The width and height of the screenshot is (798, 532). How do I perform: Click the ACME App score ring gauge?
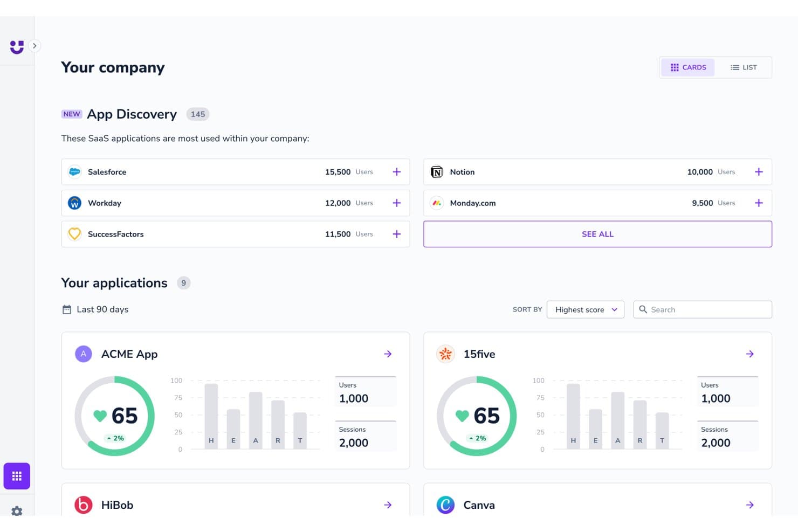pos(115,416)
